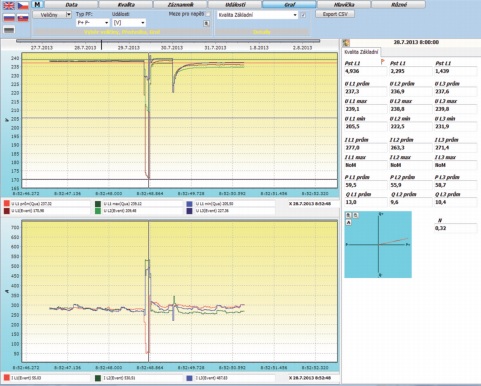Choose the Russian flag language icon
481x386 pixels.
coord(9,18)
